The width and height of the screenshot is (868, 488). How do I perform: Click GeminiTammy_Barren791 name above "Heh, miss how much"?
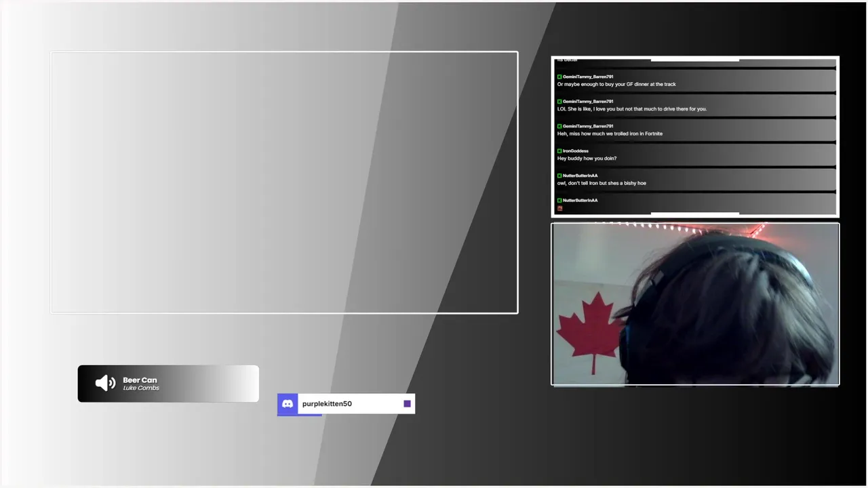pos(588,127)
